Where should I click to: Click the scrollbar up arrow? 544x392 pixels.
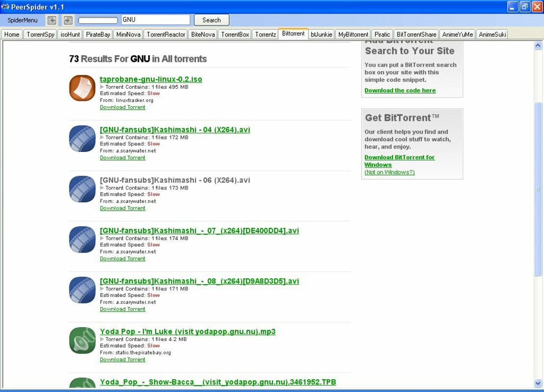tap(538, 46)
